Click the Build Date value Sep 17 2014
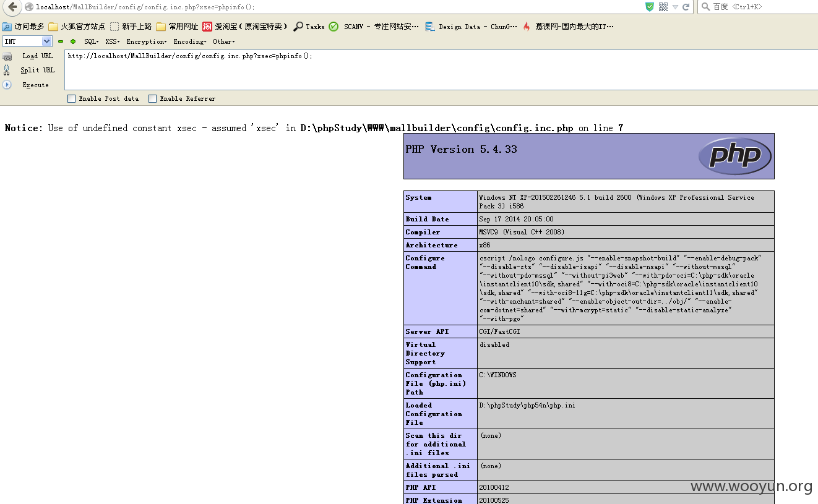818x504 pixels. click(x=517, y=220)
